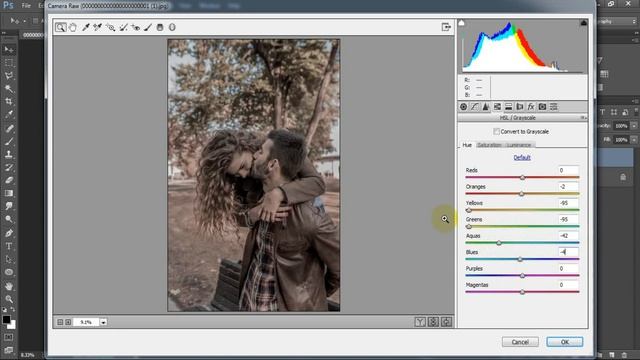Open the HSL / Grayscale panel icon
Screen dimensions: 640x360
497,107
